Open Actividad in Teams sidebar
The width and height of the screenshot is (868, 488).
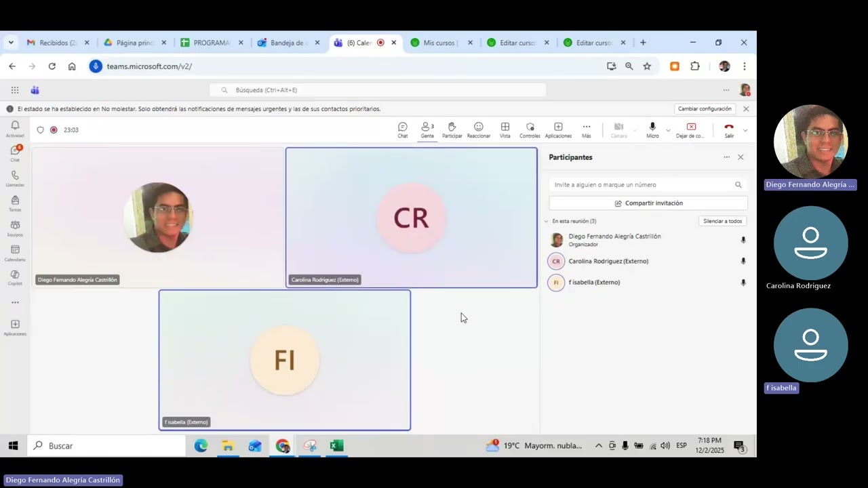click(15, 129)
